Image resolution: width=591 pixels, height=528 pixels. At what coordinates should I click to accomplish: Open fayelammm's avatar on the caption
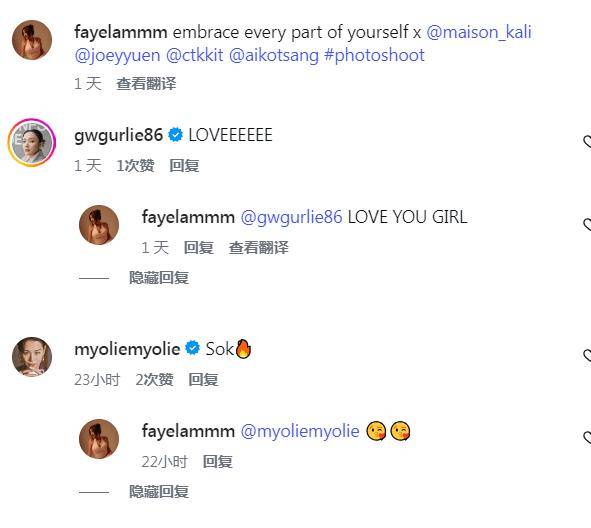pyautogui.click(x=32, y=40)
